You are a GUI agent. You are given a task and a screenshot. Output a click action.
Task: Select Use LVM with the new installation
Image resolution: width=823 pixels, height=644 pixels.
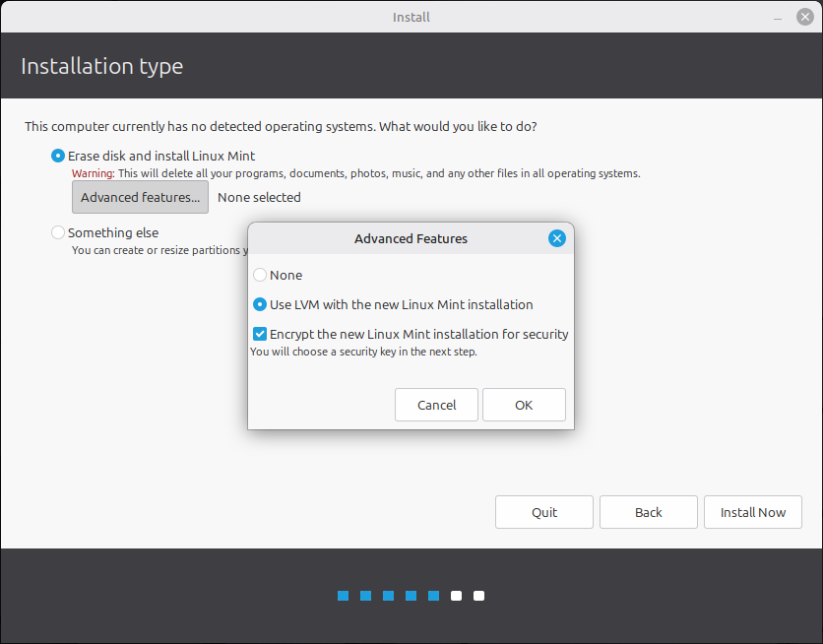259,304
